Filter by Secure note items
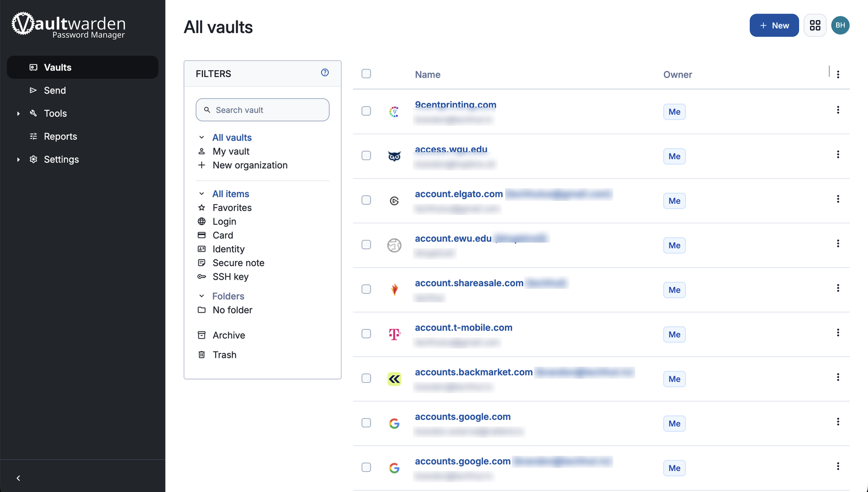 pyautogui.click(x=239, y=263)
